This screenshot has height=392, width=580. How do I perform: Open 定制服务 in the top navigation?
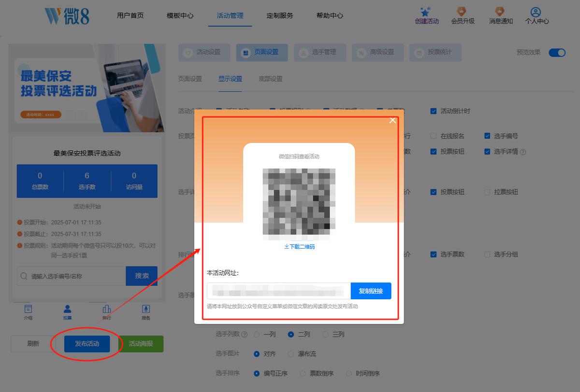pos(280,15)
